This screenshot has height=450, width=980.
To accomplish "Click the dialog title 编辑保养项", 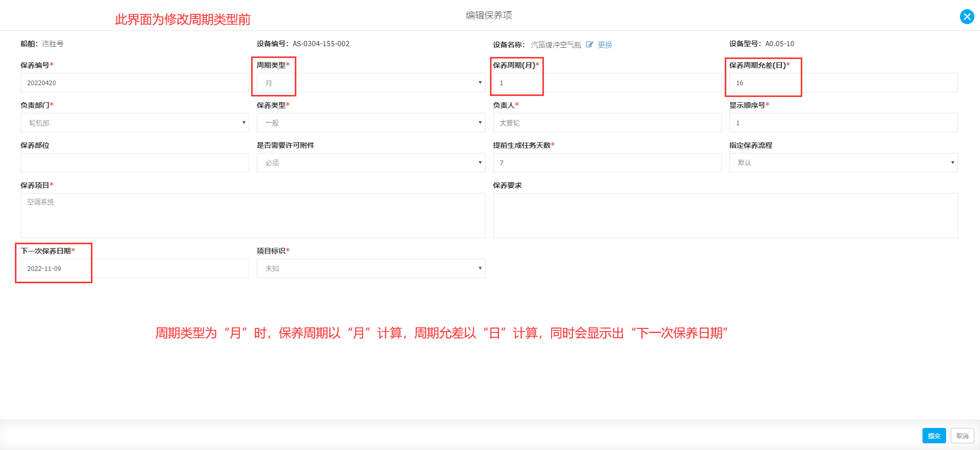I will 489,15.
